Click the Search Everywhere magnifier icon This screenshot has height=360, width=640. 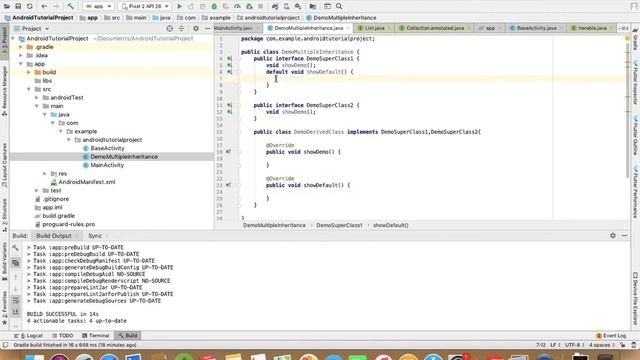(339, 7)
